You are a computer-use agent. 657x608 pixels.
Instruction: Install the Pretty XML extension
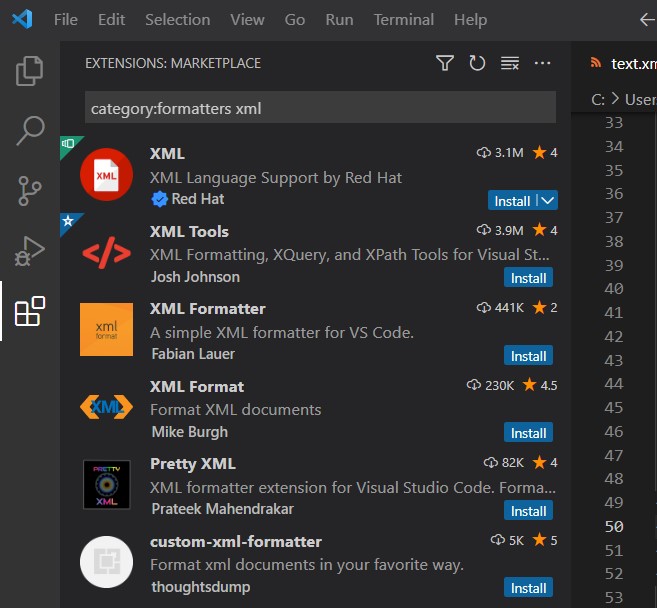[528, 511]
